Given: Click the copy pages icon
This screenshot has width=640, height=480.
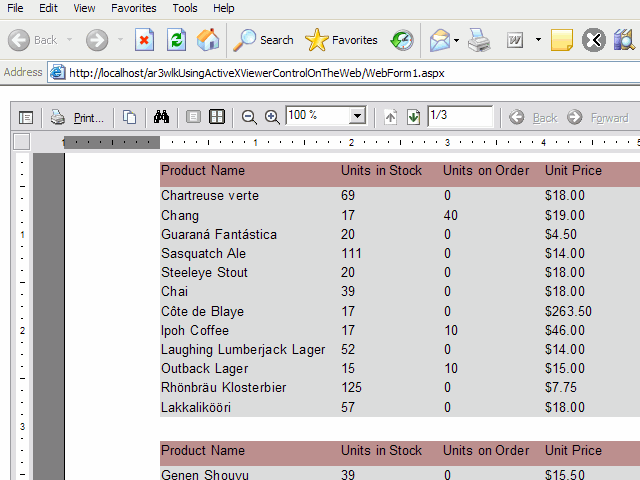Looking at the screenshot, I should (x=129, y=117).
